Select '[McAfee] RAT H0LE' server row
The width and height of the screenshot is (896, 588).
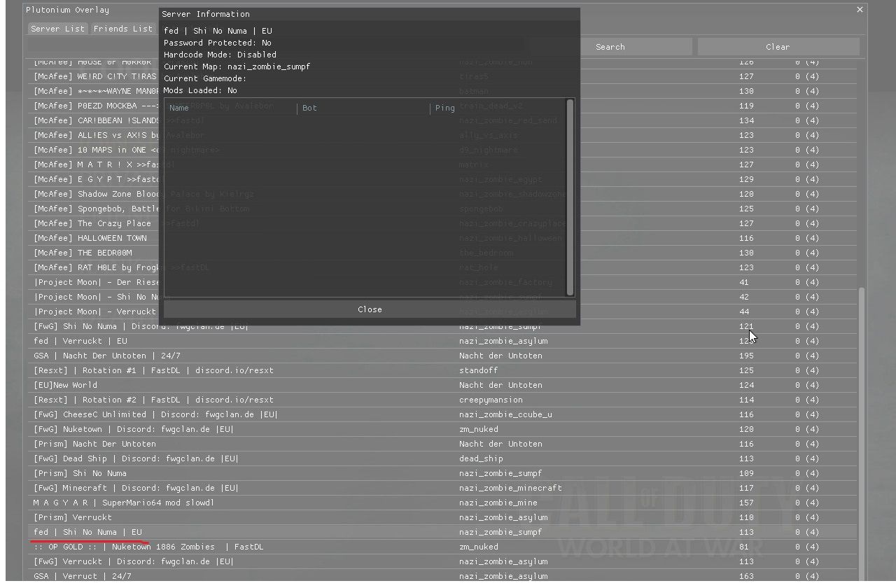point(94,267)
